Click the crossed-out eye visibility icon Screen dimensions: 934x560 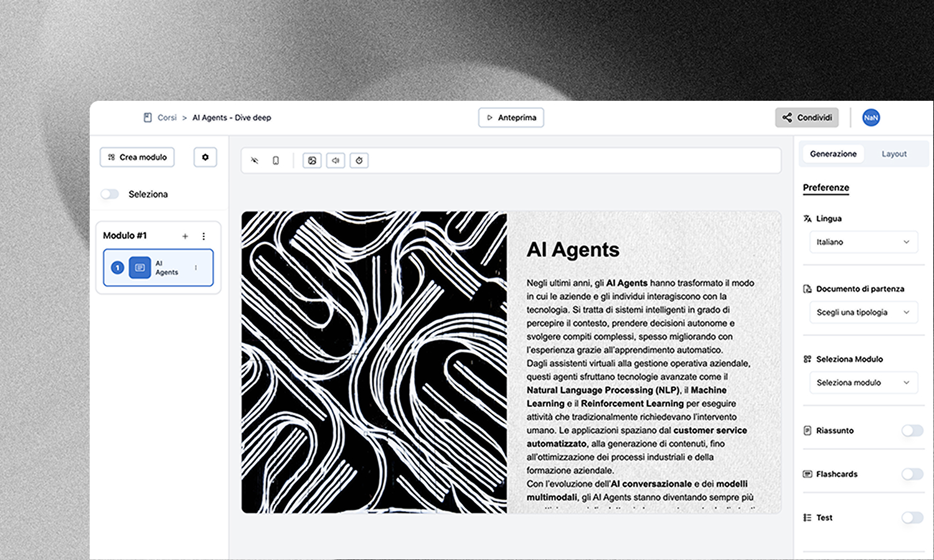click(x=255, y=161)
